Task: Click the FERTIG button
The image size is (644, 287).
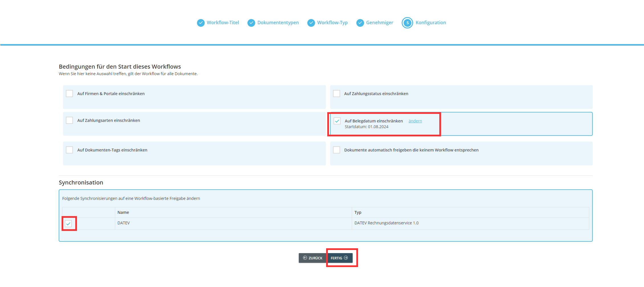Action: click(340, 258)
